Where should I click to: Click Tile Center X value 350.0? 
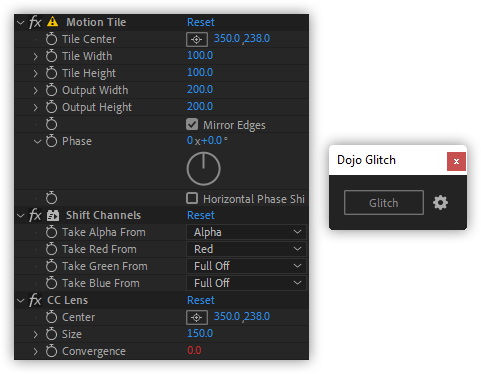[x=227, y=38]
